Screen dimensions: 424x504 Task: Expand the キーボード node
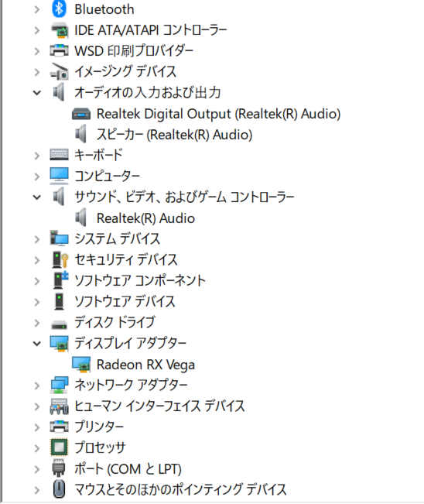click(37, 156)
